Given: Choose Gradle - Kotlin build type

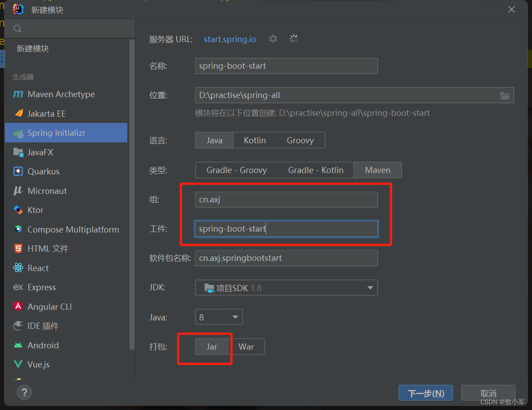Looking at the screenshot, I should click(316, 170).
